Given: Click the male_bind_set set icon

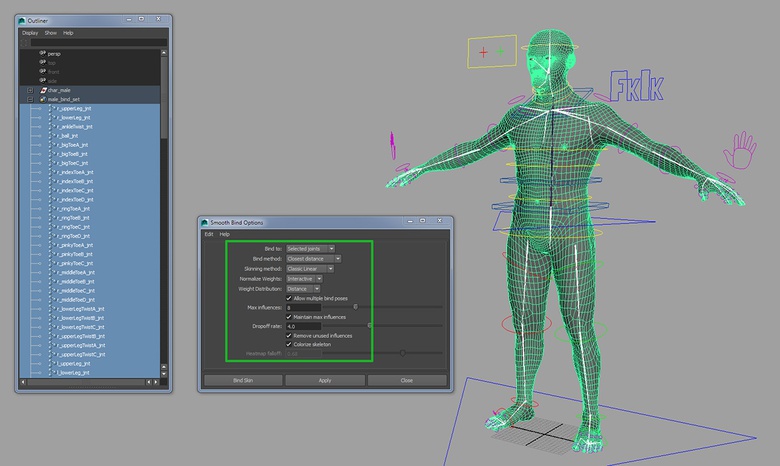Looking at the screenshot, I should 43,99.
